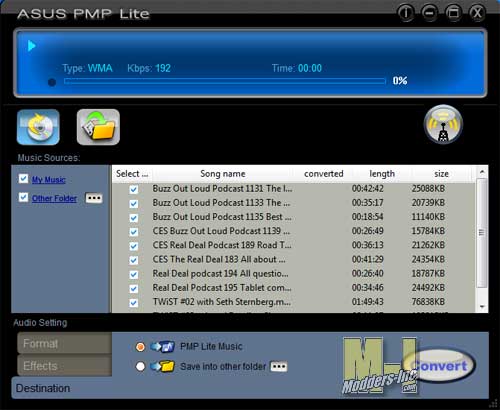
Task: Uncheck Real Deal Podcast 195 Tablet row
Action: pos(134,289)
